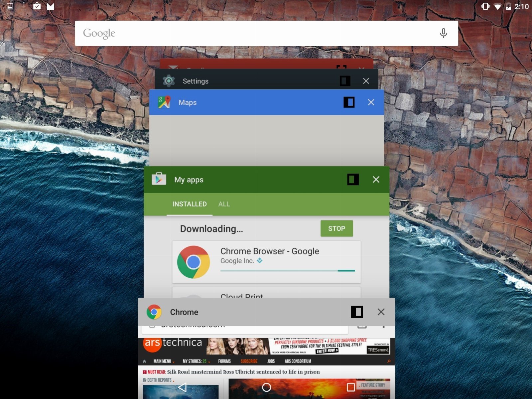The width and height of the screenshot is (532, 399).
Task: Tap the Google voice search microphone
Action: click(x=443, y=33)
